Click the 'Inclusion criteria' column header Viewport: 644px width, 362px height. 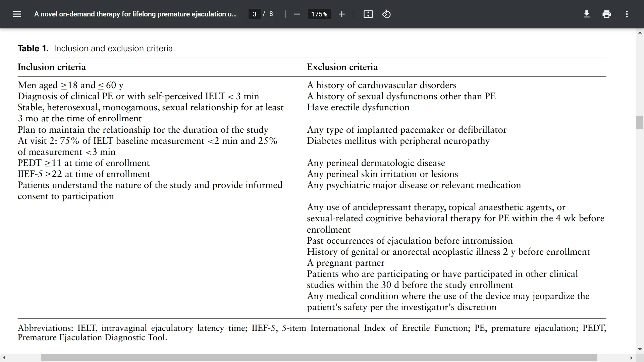(x=52, y=67)
